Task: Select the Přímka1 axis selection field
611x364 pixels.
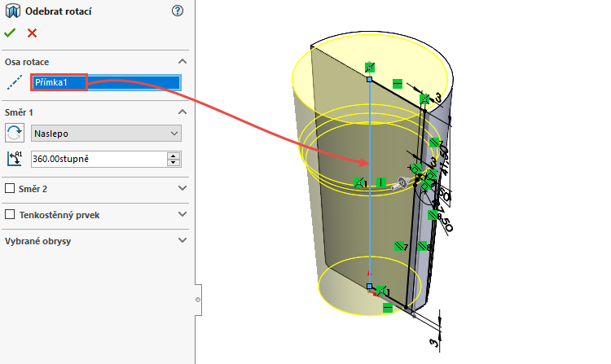Action: pos(106,82)
